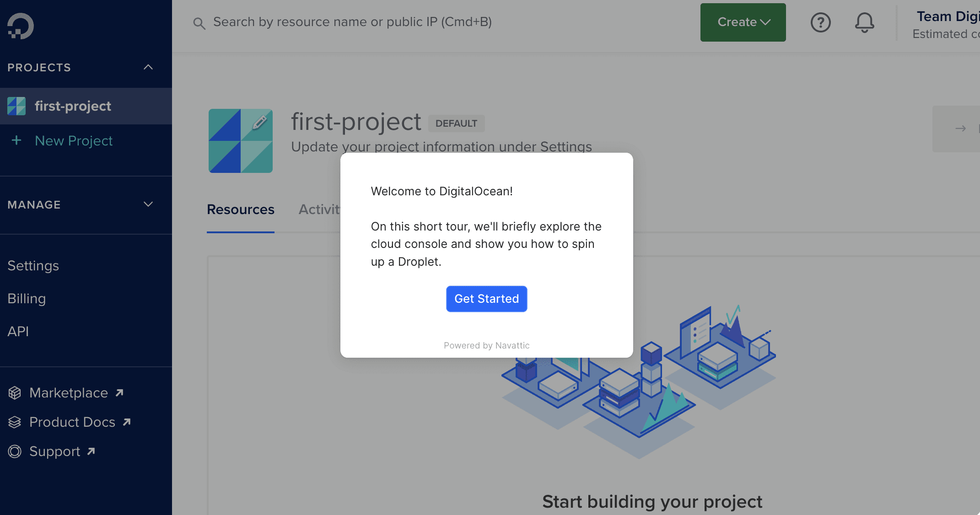This screenshot has height=515, width=980.
Task: Open Billing in the sidebar
Action: (27, 299)
